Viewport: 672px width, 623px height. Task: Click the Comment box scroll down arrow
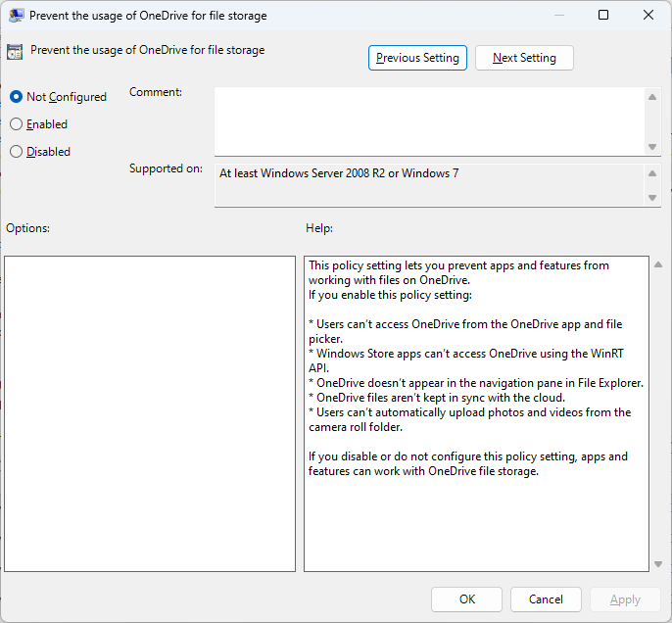pos(652,146)
